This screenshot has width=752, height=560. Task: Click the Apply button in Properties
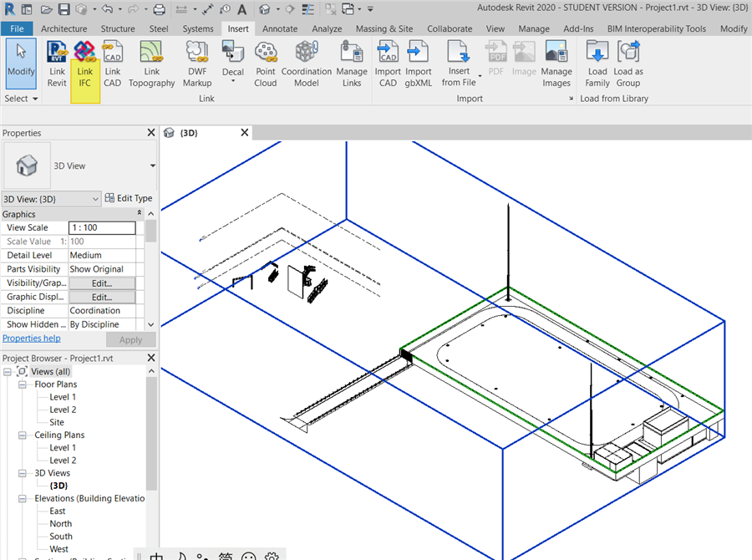tap(130, 339)
